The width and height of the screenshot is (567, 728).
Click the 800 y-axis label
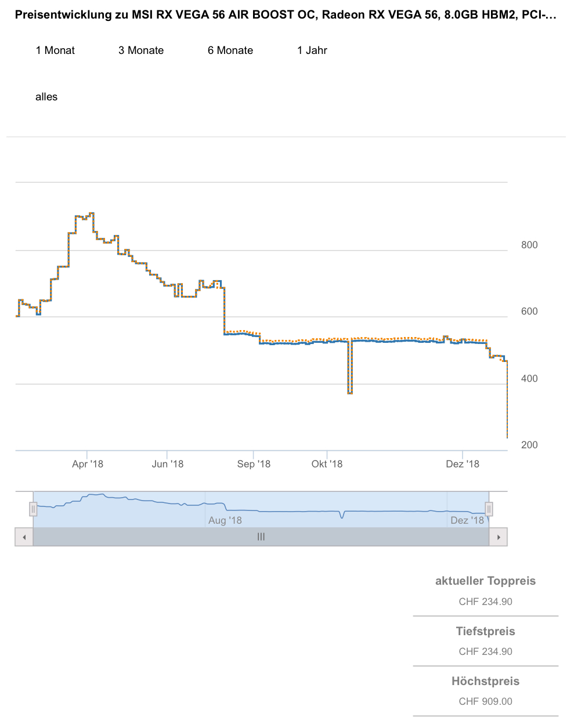pos(529,245)
